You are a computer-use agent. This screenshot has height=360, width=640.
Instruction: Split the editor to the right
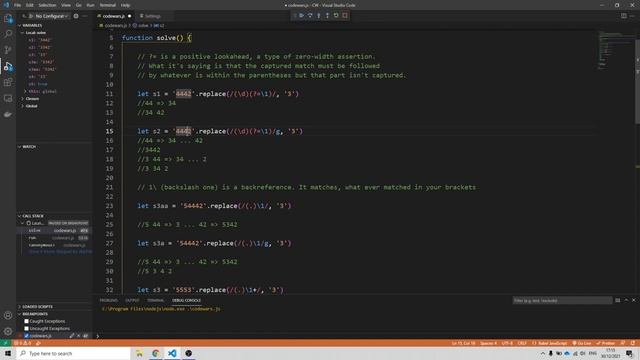[x=624, y=16]
